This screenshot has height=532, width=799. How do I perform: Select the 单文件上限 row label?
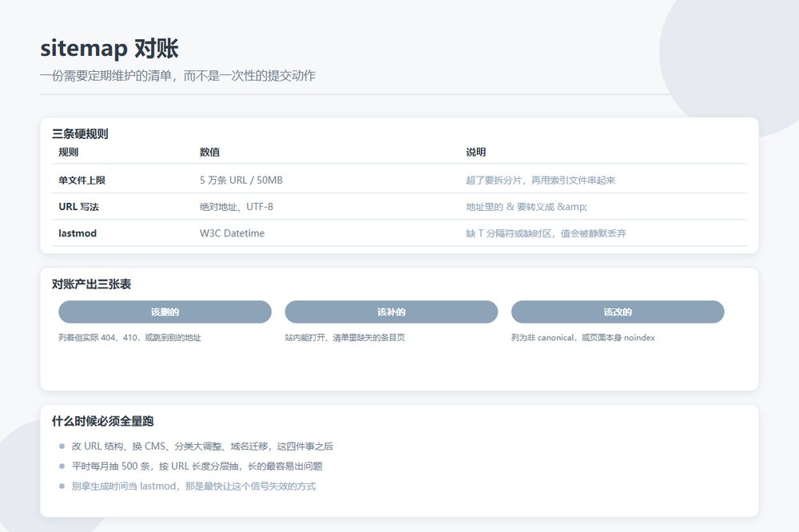click(81, 180)
